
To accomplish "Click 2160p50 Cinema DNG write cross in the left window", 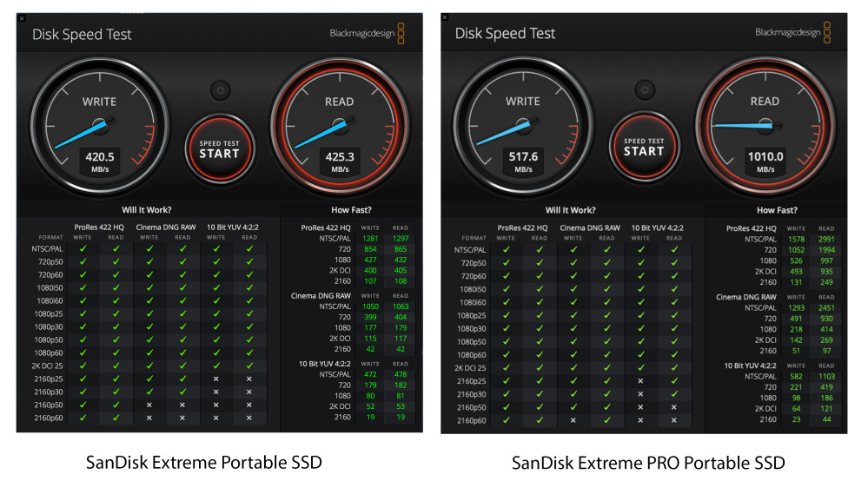I will pyautogui.click(x=149, y=405).
